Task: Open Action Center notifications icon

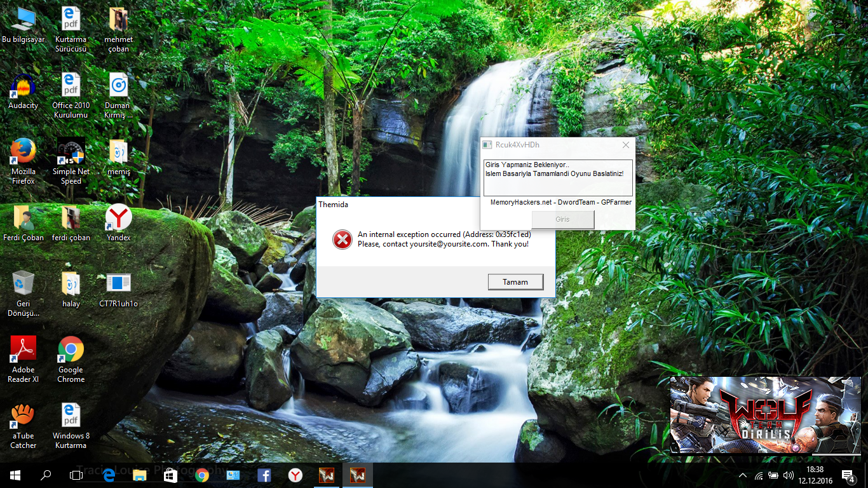Action: (848, 475)
